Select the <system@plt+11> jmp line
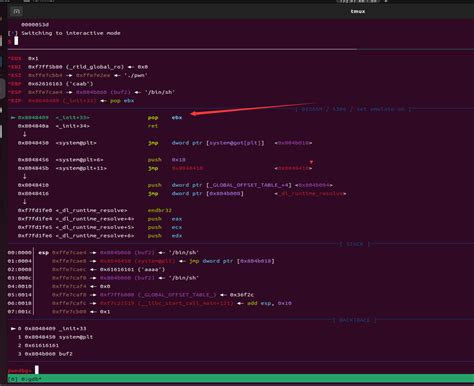The image size is (474, 386). click(165, 168)
